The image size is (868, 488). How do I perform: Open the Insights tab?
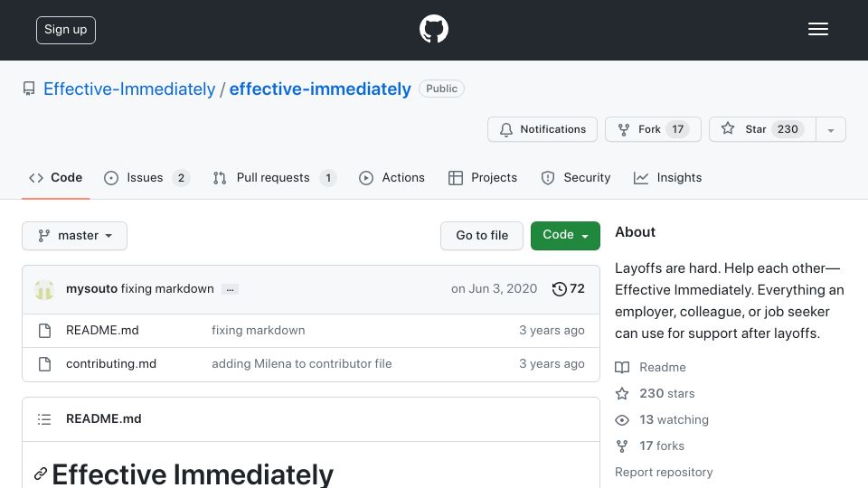[x=667, y=178]
